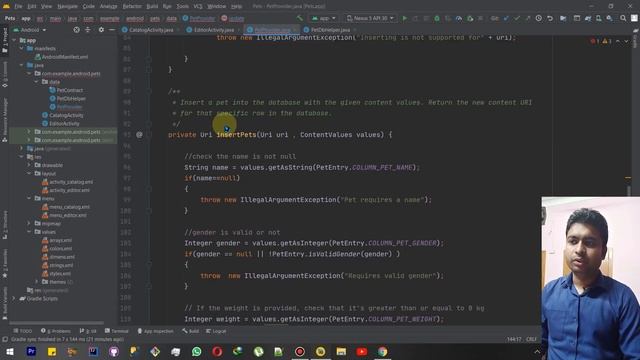640x360 pixels.
Task: Open the VCS menu
Action: coord(198,6)
